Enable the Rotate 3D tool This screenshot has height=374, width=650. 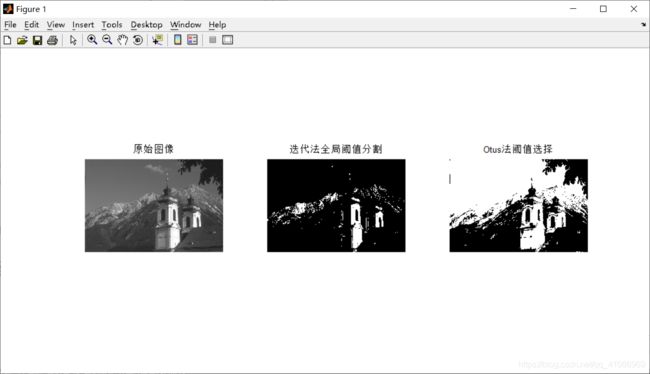tap(138, 40)
